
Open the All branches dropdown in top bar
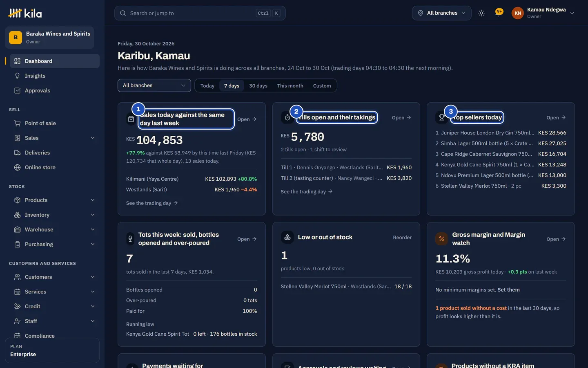click(x=442, y=13)
